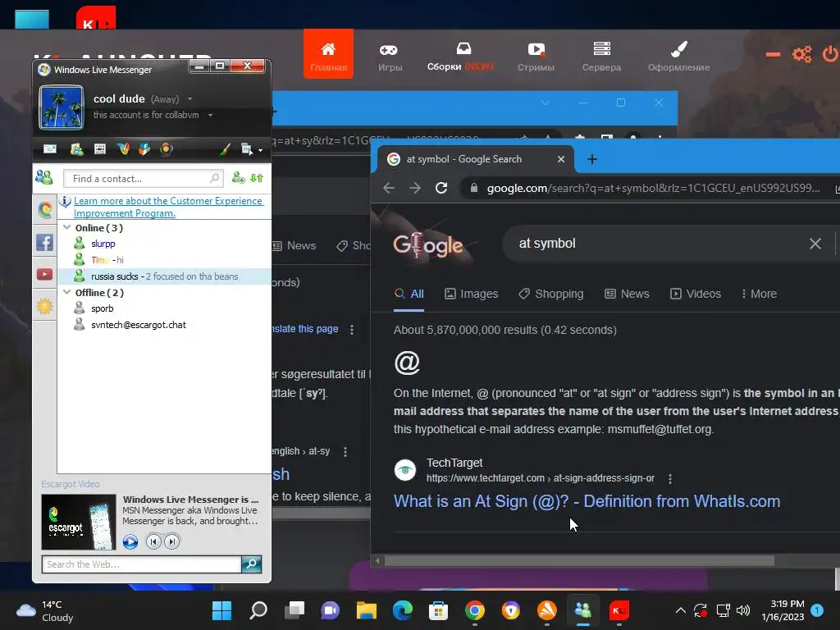The height and width of the screenshot is (630, 840).
Task: Click inside the Find a contact field
Action: point(143,178)
